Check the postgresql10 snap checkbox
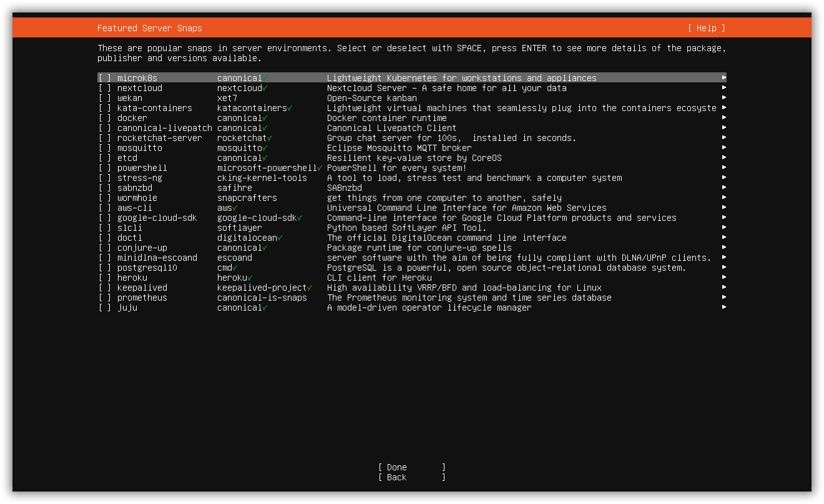 (x=105, y=268)
